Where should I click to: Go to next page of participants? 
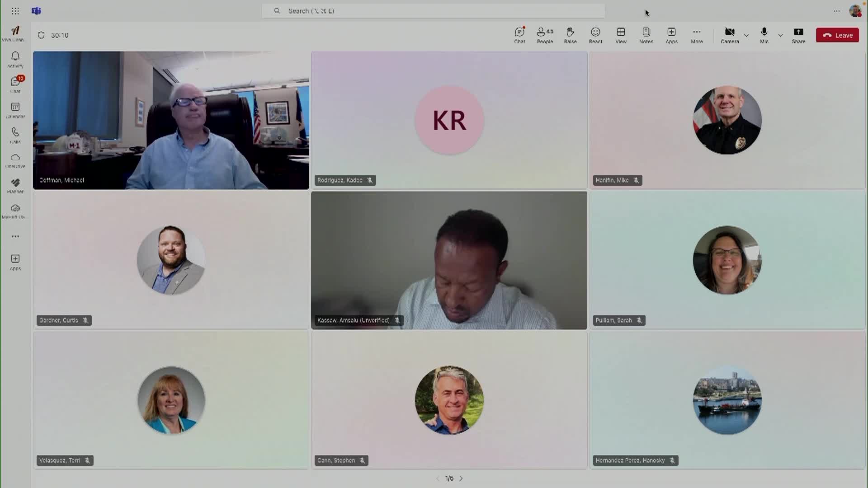461,479
